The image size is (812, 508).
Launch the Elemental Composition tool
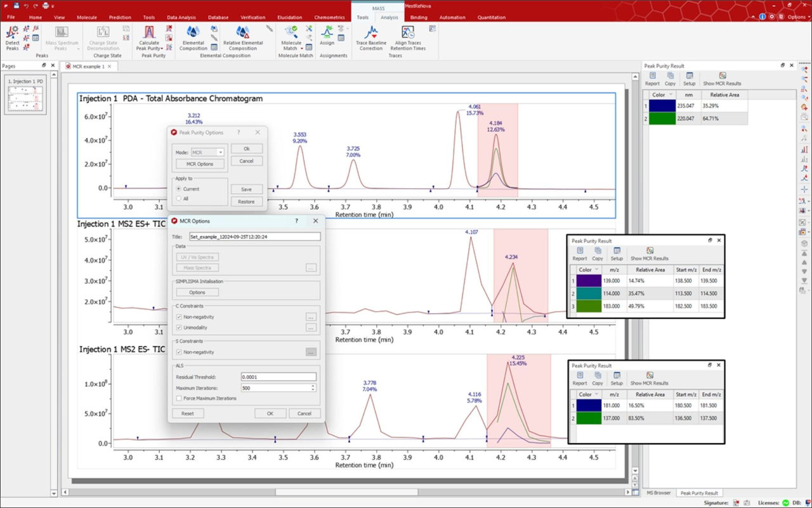[x=193, y=37]
